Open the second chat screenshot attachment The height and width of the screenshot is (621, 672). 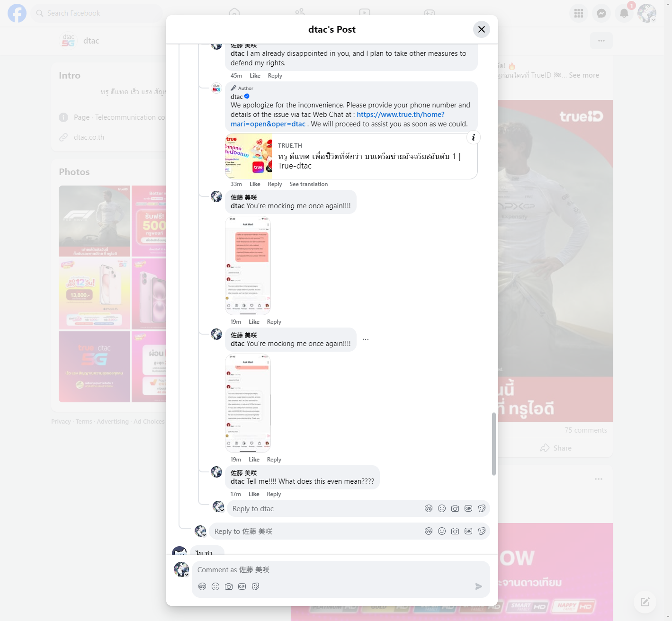[248, 403]
